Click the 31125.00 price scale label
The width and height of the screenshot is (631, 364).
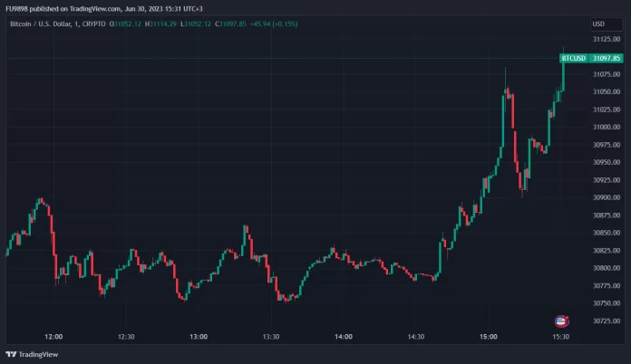click(x=607, y=40)
